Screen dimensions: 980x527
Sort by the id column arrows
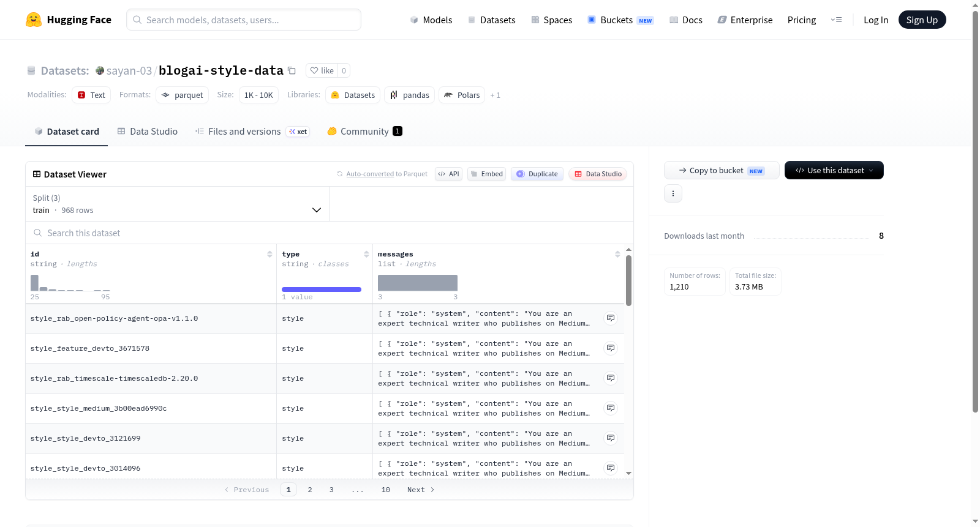269,254
